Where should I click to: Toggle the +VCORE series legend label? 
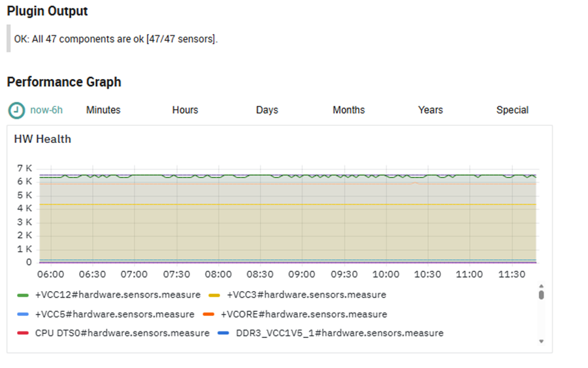304,314
